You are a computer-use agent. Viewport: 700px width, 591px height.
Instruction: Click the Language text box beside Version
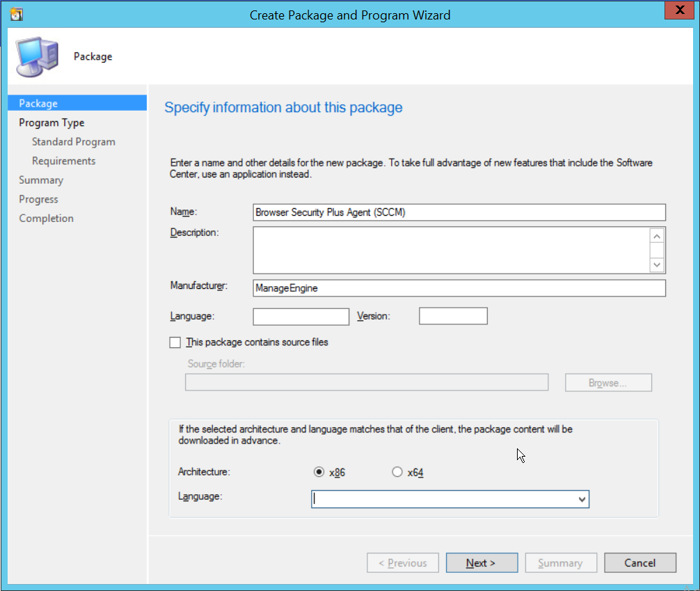point(301,316)
